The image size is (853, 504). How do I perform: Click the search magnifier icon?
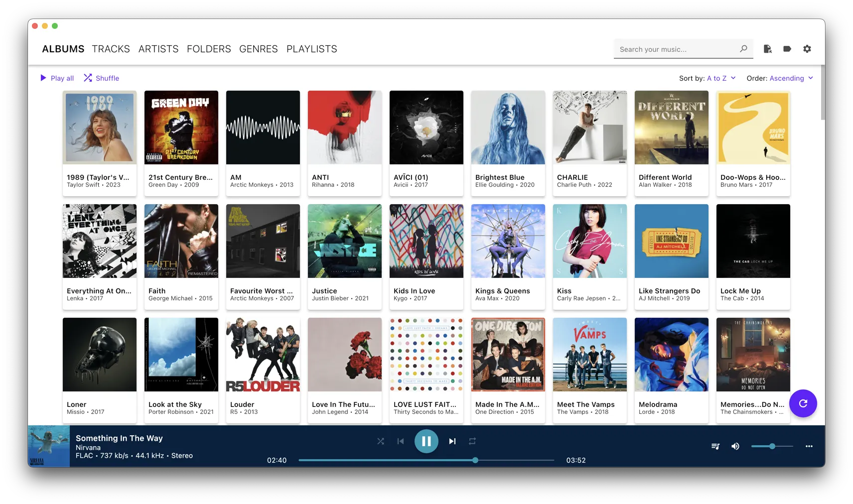click(x=743, y=49)
